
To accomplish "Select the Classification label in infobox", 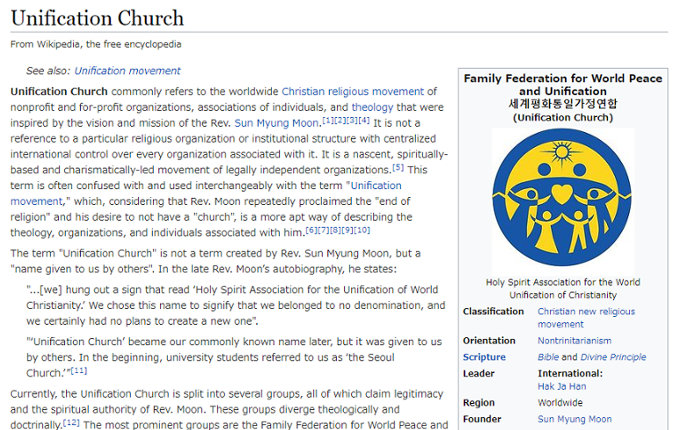I will pos(493,312).
